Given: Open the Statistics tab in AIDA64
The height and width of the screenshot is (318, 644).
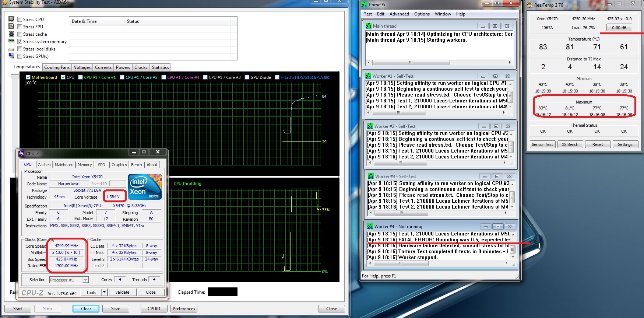Looking at the screenshot, I should click(x=161, y=67).
